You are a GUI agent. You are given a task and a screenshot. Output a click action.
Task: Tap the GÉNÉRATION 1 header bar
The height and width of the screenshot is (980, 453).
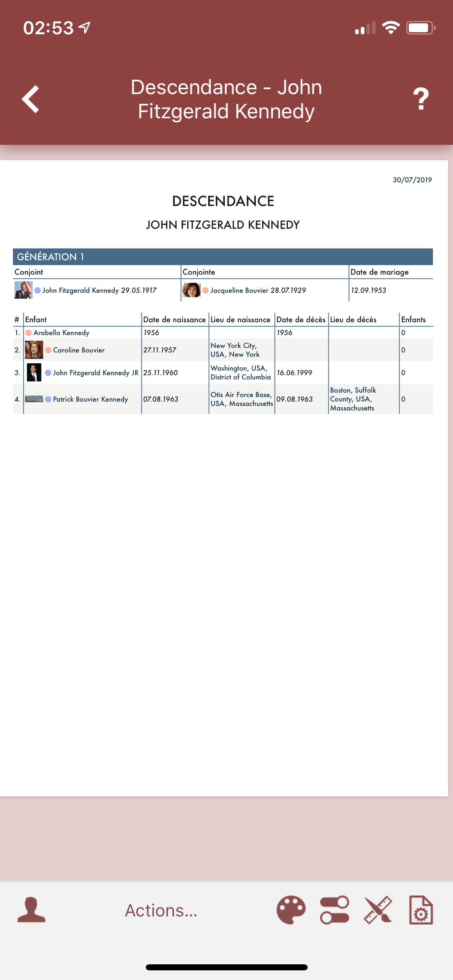(x=223, y=257)
